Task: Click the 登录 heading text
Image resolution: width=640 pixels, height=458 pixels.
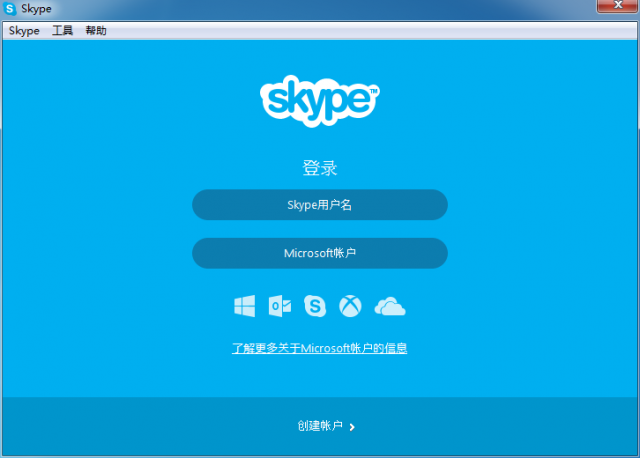Action: tap(320, 168)
